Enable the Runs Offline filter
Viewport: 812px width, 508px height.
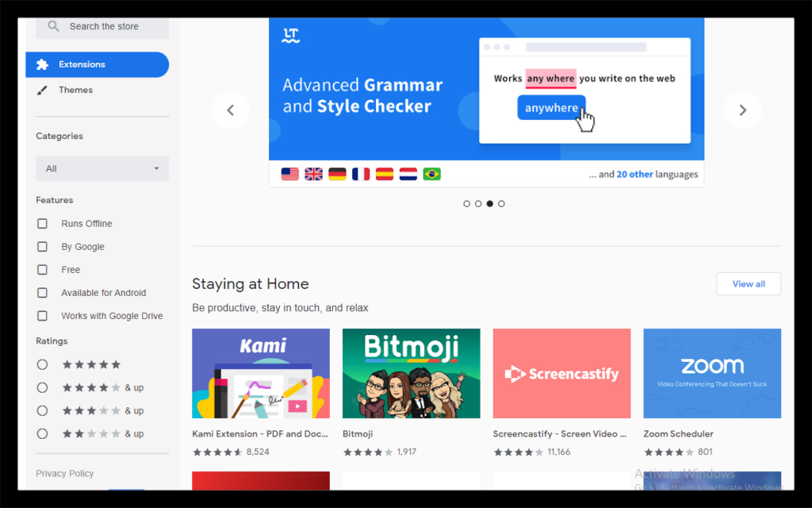click(x=42, y=223)
